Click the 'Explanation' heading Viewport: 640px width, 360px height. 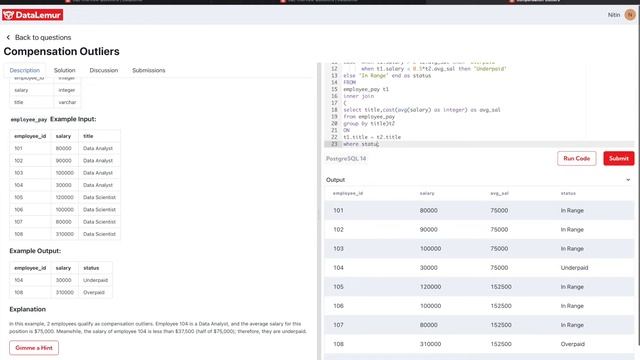[27, 309]
